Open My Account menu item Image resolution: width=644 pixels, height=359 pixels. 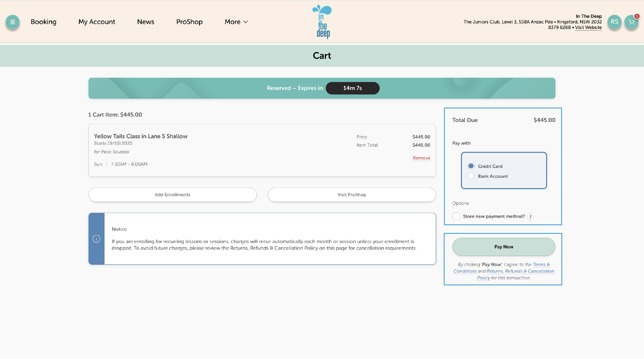tap(97, 22)
